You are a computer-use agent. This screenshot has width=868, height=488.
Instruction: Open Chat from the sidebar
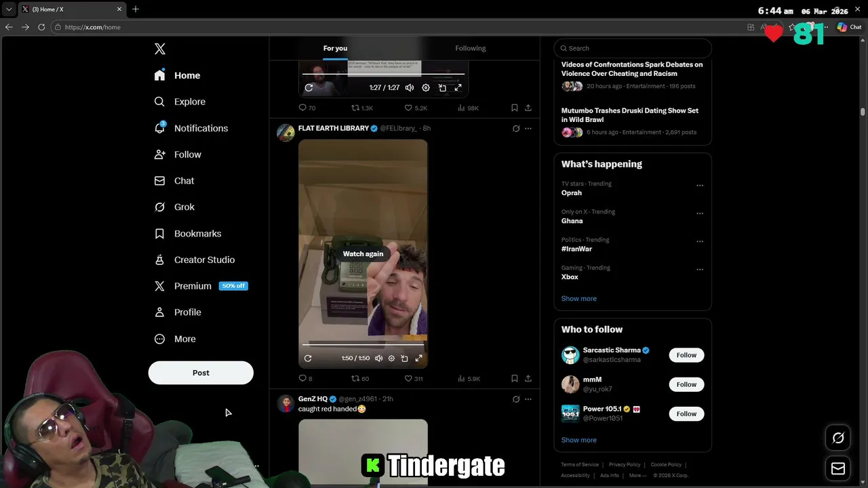174,181
